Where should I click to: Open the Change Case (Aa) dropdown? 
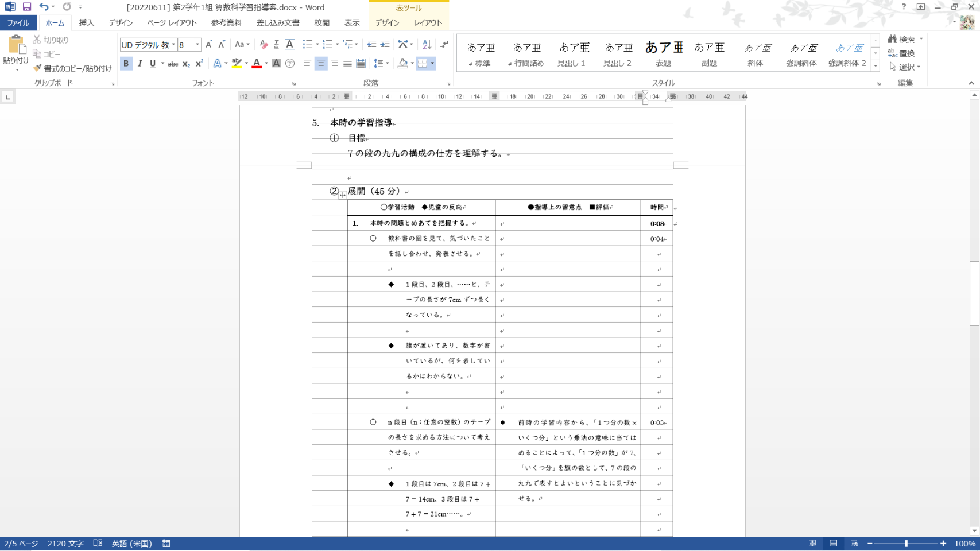tap(242, 44)
